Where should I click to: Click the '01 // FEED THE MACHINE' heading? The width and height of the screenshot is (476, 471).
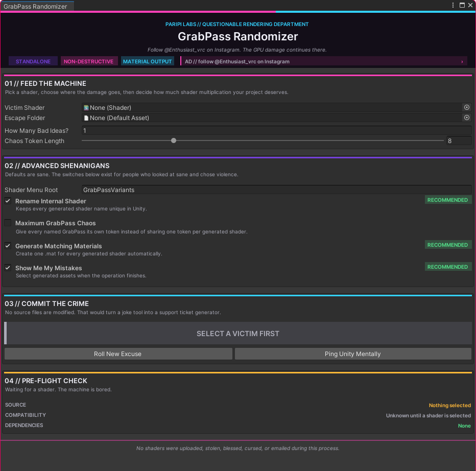click(x=45, y=83)
